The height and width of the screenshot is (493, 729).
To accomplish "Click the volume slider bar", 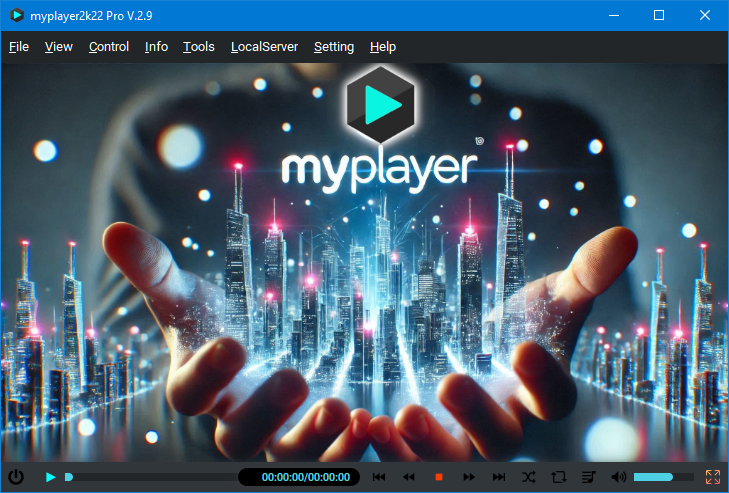I will click(x=663, y=477).
